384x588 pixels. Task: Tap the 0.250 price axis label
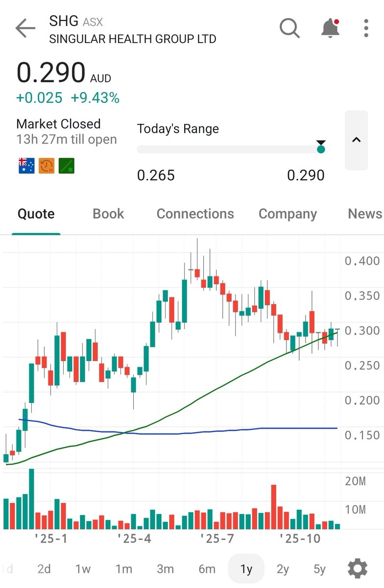(x=362, y=365)
